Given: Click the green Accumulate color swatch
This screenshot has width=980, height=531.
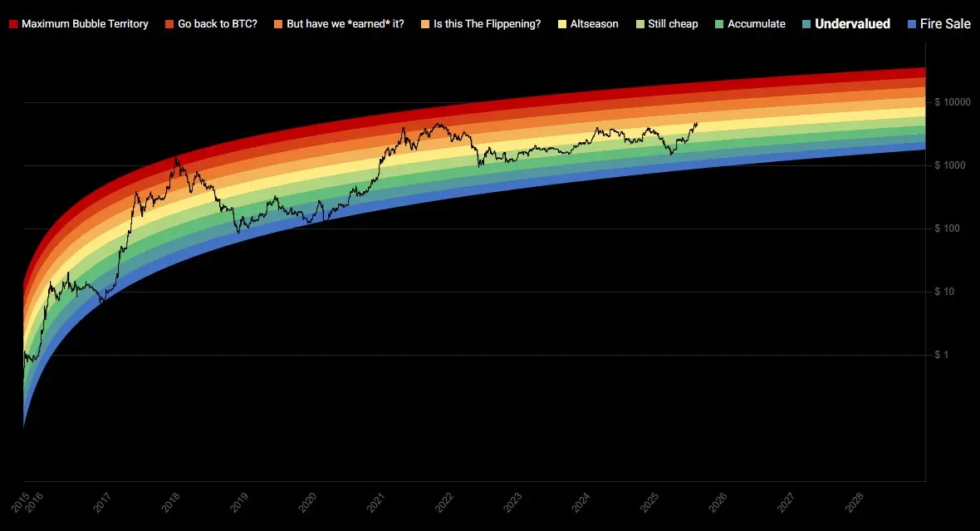Looking at the screenshot, I should 719,24.
